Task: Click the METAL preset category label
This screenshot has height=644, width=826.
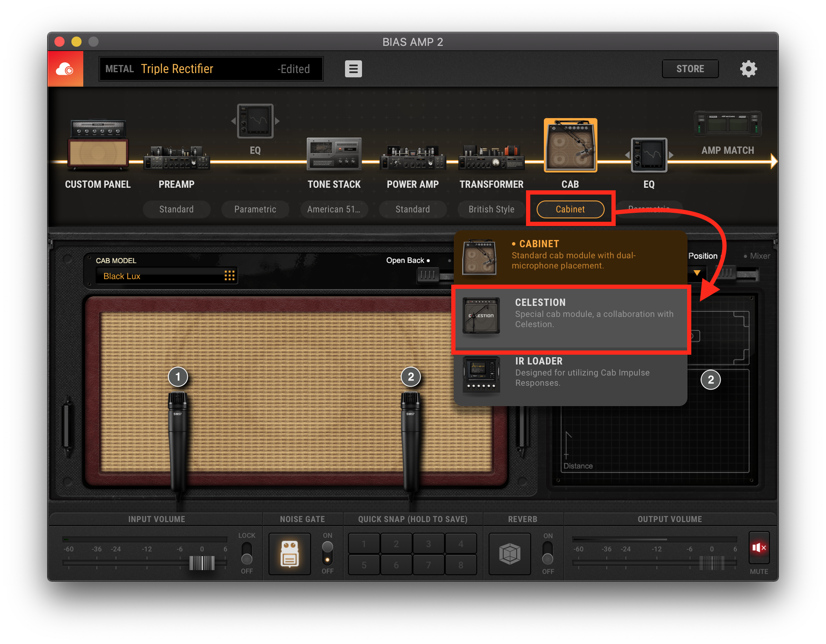Action: click(119, 69)
